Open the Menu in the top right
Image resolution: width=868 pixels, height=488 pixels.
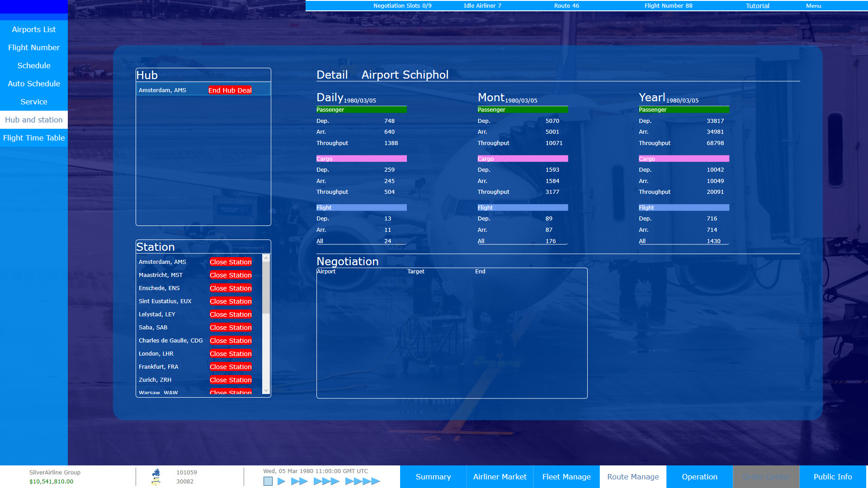tap(813, 6)
